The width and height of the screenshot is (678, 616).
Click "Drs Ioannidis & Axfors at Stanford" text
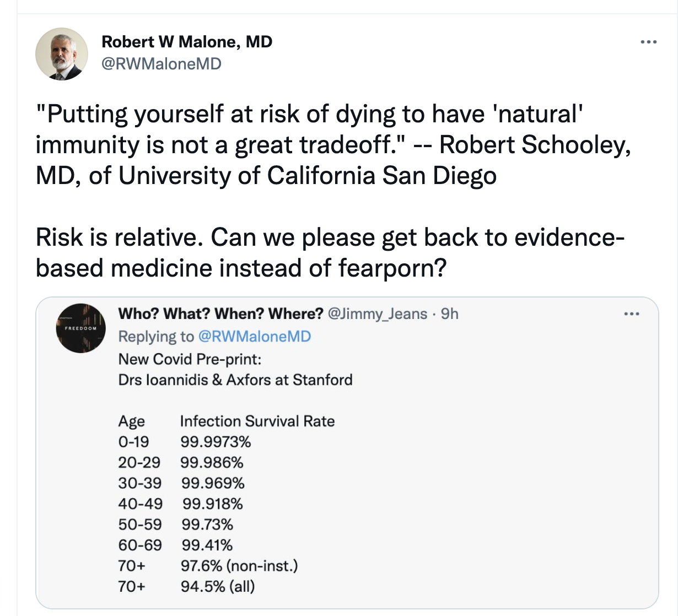(x=235, y=380)
